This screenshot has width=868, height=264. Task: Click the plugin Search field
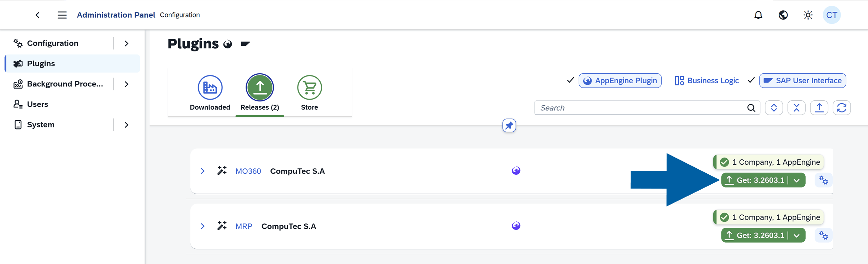coord(641,108)
